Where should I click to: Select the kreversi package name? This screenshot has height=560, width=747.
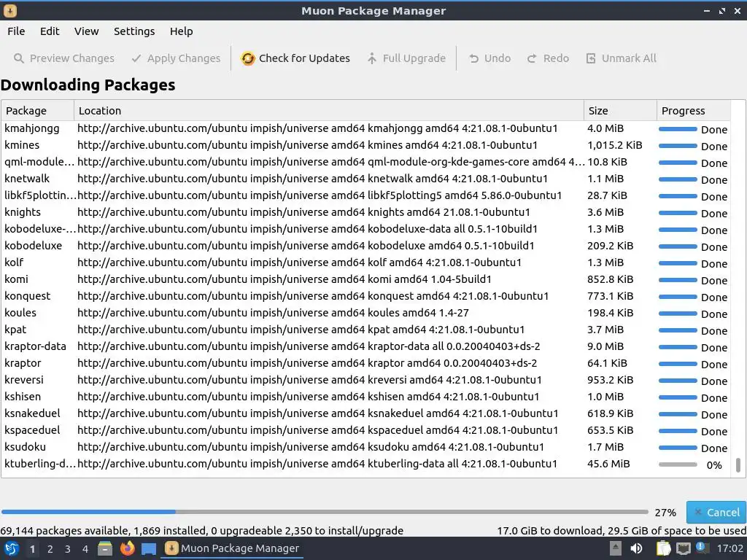pyautogui.click(x=24, y=380)
